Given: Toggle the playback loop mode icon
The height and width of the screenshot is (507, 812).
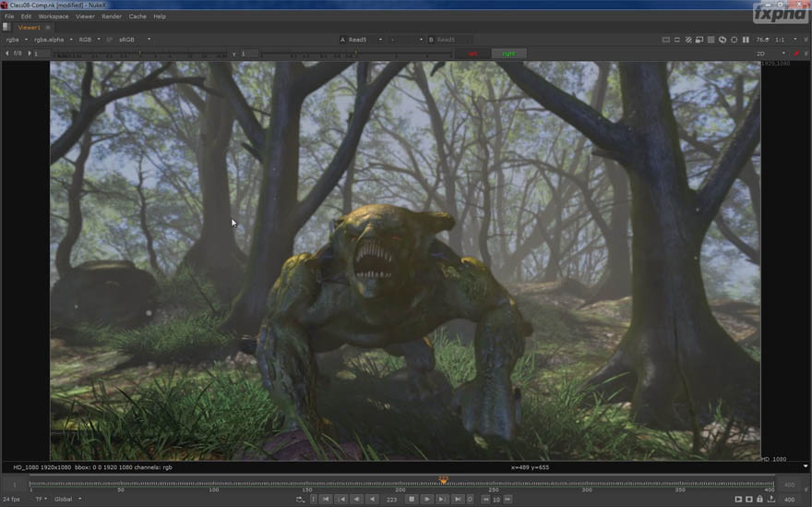Looking at the screenshot, I should [x=300, y=500].
